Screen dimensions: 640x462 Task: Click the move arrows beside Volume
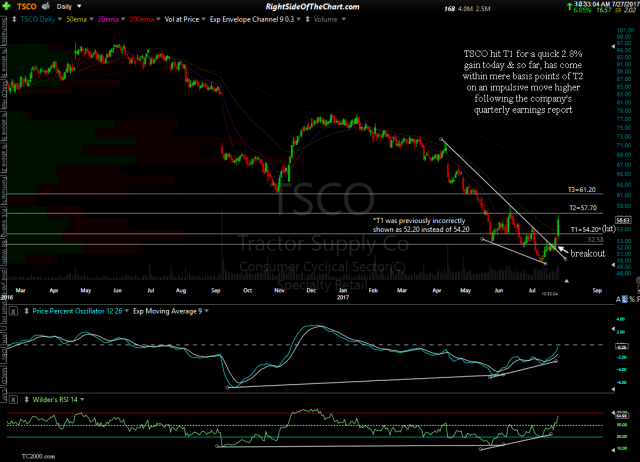[307, 19]
